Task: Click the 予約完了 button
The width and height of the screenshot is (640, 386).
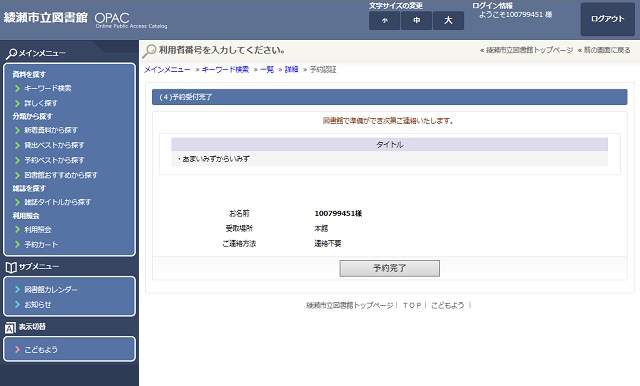Action: [x=389, y=268]
